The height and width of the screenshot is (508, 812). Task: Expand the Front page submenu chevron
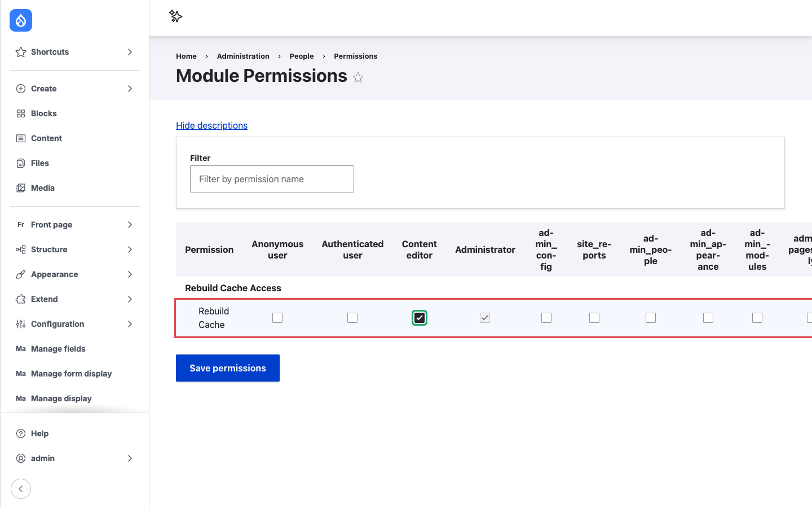coord(130,225)
